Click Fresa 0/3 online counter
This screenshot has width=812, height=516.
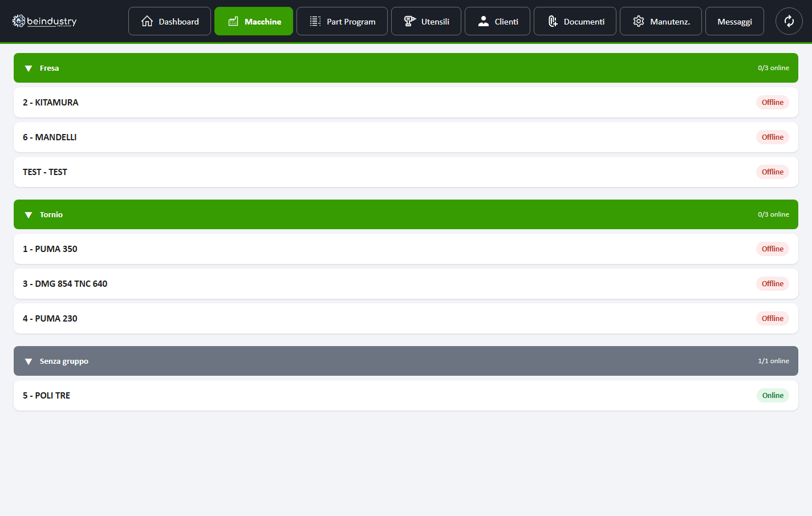pos(773,68)
